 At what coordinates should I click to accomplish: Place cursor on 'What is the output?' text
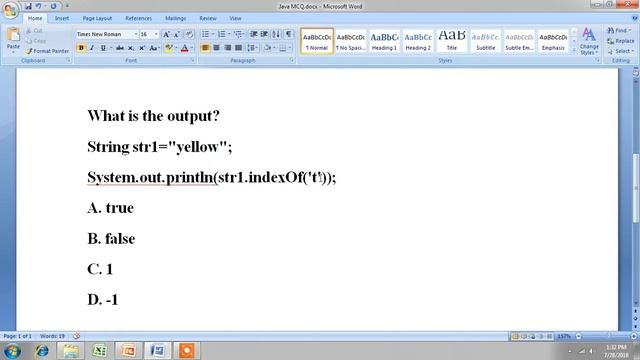[x=153, y=116]
